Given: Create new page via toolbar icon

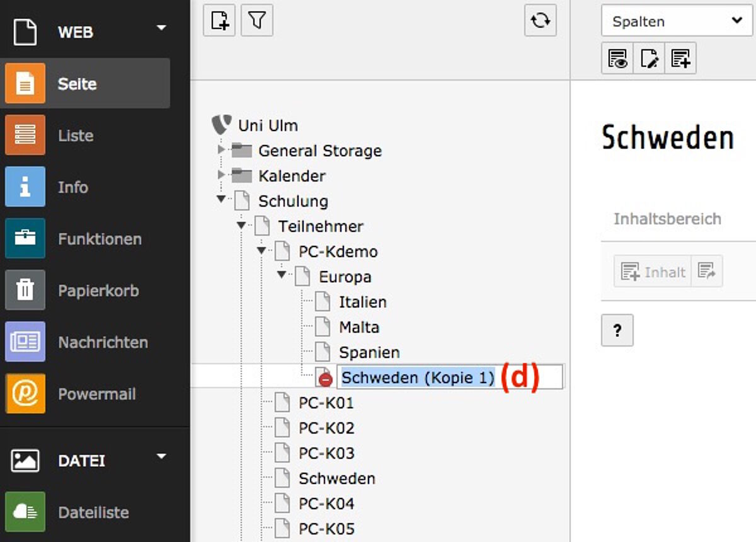Looking at the screenshot, I should point(219,21).
